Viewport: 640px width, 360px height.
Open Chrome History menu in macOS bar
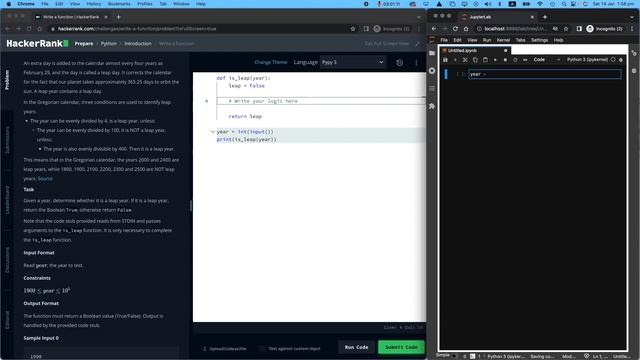coord(93,4)
